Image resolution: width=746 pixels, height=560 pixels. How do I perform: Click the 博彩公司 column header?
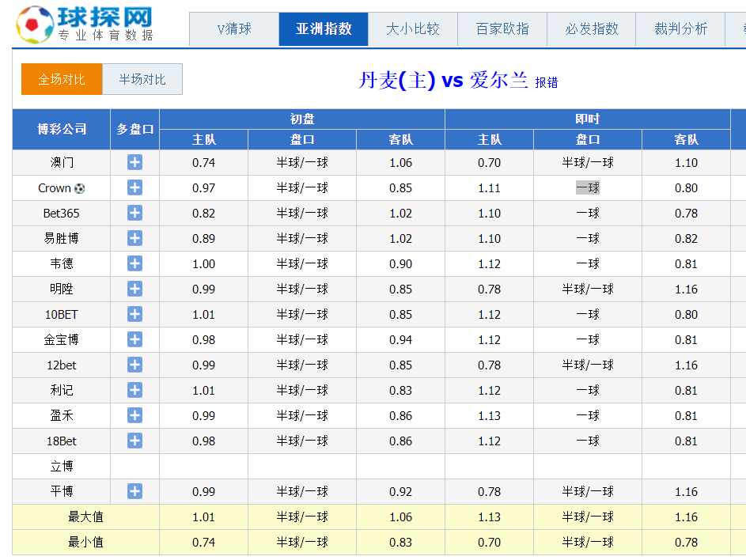[62, 129]
